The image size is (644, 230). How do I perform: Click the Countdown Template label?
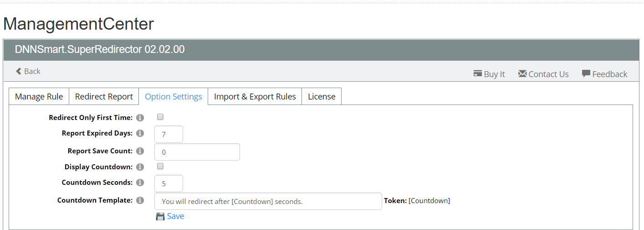tap(95, 200)
